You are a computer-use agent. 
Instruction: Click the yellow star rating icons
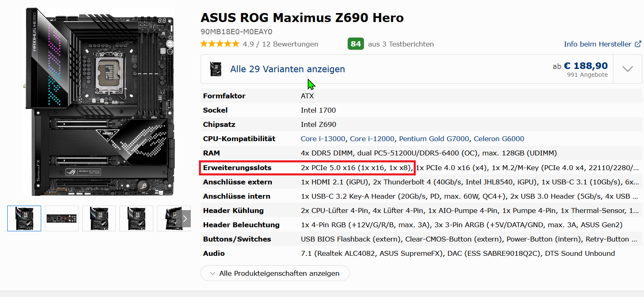click(x=220, y=44)
